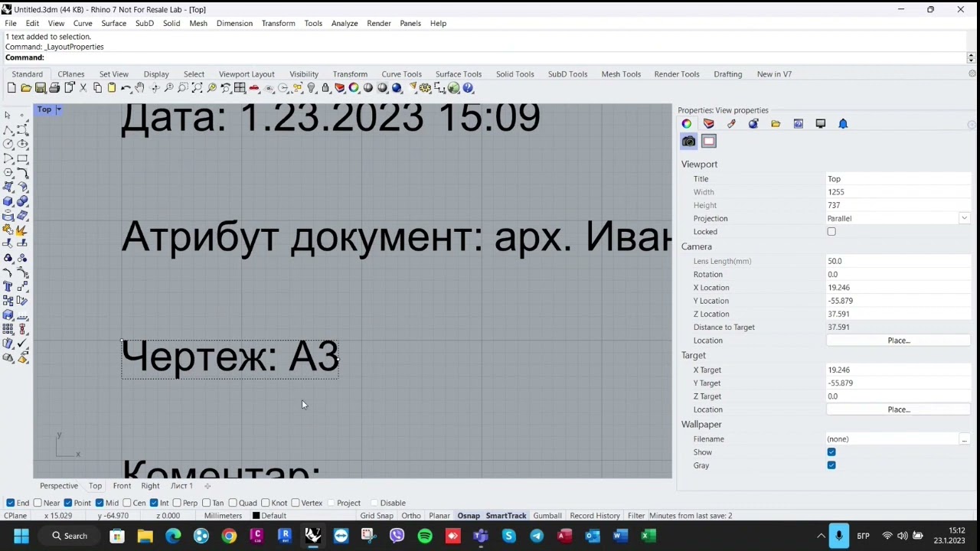Open the CPlane coordinate mode selector
The image size is (980, 551).
[x=15, y=516]
